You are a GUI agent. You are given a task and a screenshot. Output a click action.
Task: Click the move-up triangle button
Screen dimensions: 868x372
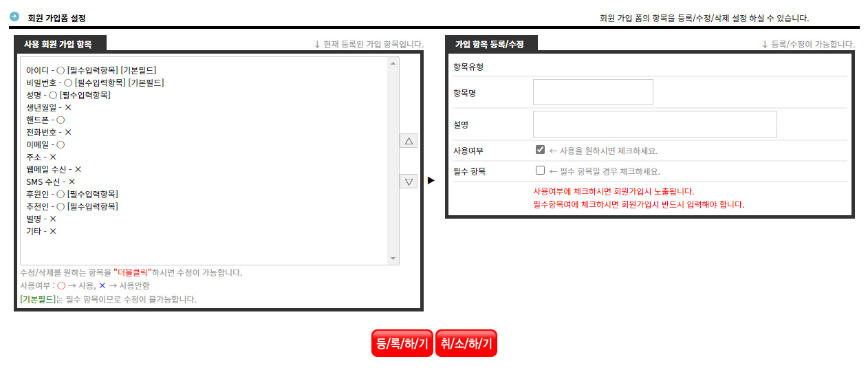pos(409,141)
